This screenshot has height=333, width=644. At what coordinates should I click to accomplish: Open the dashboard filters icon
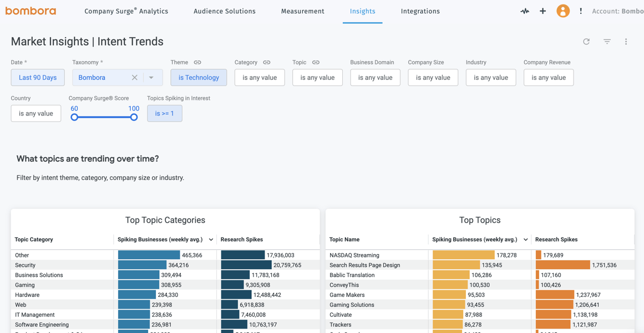click(x=606, y=42)
